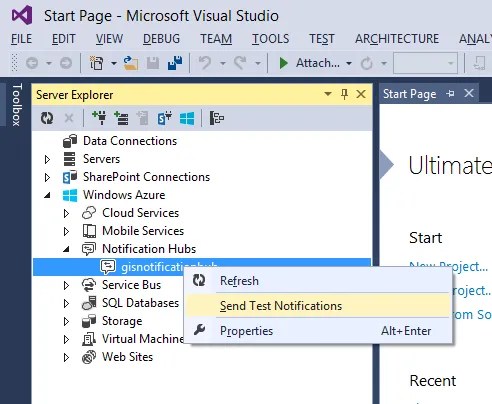
Task: Pin the Start Page tab
Action: 450,94
